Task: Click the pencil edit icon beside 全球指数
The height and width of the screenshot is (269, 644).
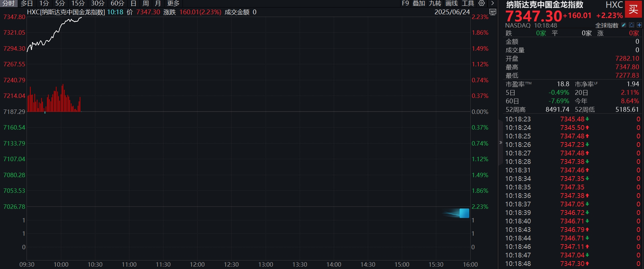Action: pyautogui.click(x=624, y=25)
